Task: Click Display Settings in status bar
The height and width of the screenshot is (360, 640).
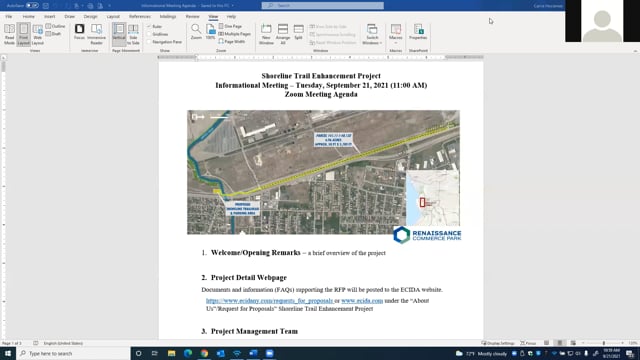Action: [498, 343]
